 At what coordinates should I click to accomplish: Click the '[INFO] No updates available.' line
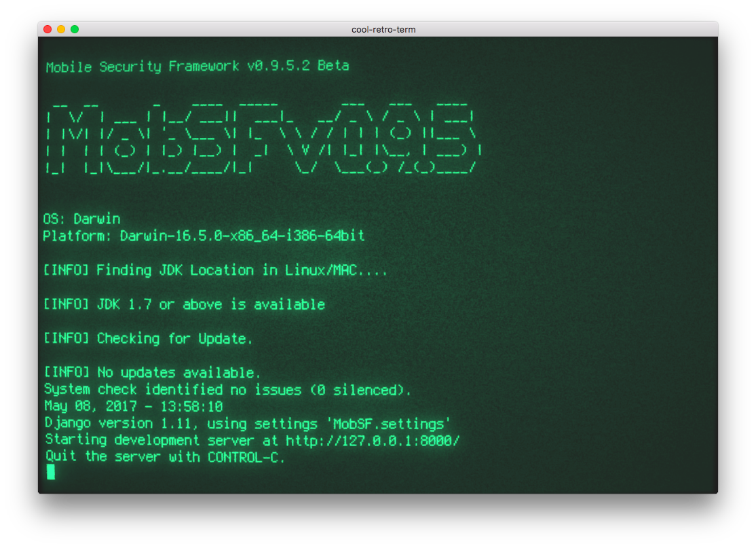coord(153,372)
